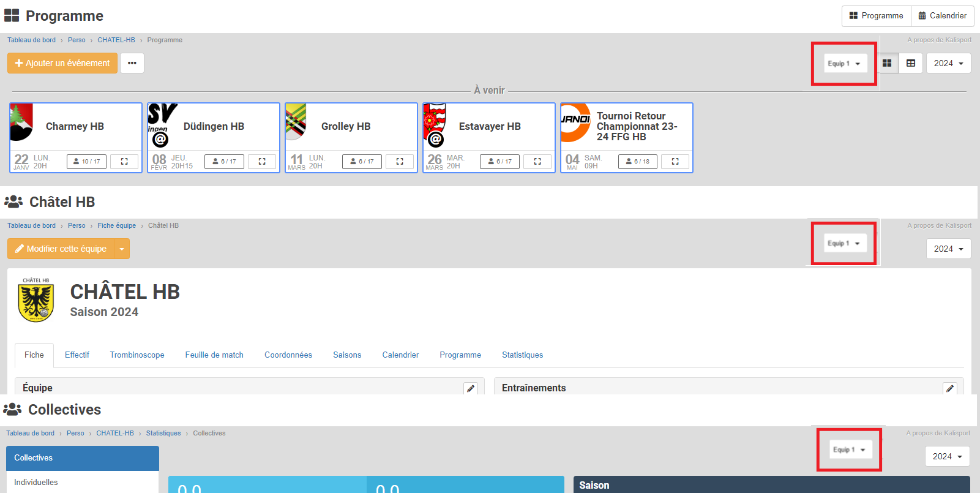Toggle the Programme view button at top right
The height and width of the screenshot is (493, 980).
click(x=877, y=16)
